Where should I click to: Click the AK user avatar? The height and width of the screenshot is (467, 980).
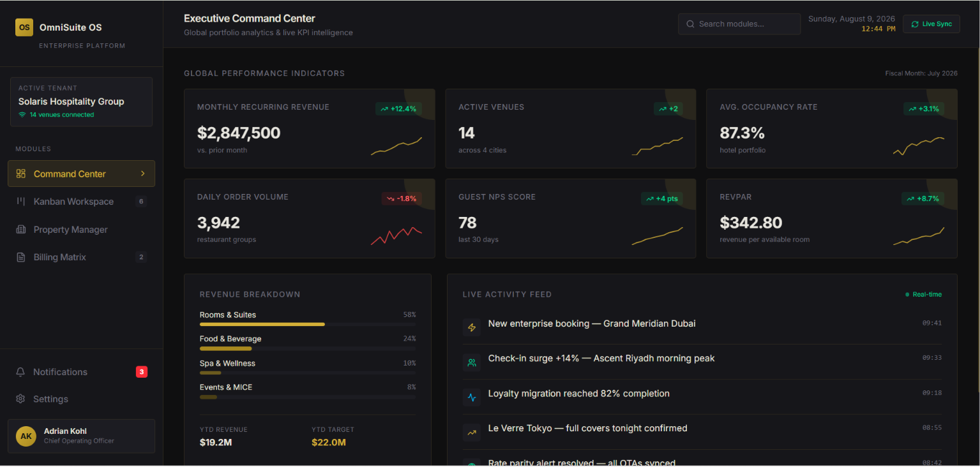[26, 436]
